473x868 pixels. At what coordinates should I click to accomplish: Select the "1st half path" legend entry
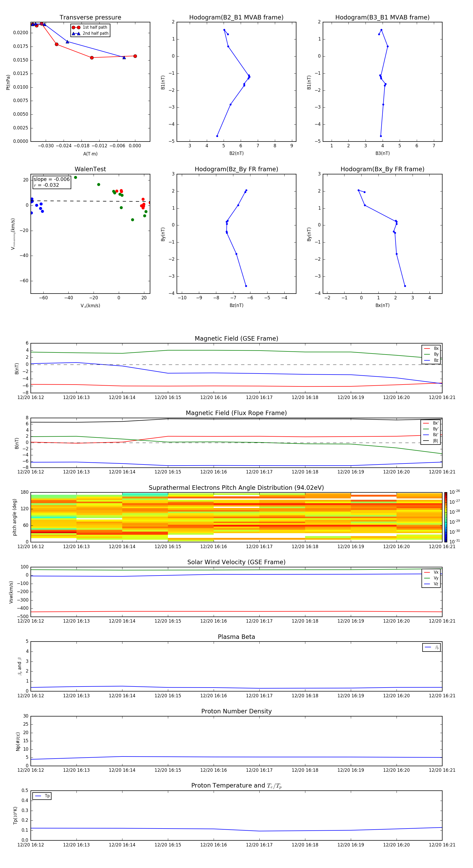(90, 27)
